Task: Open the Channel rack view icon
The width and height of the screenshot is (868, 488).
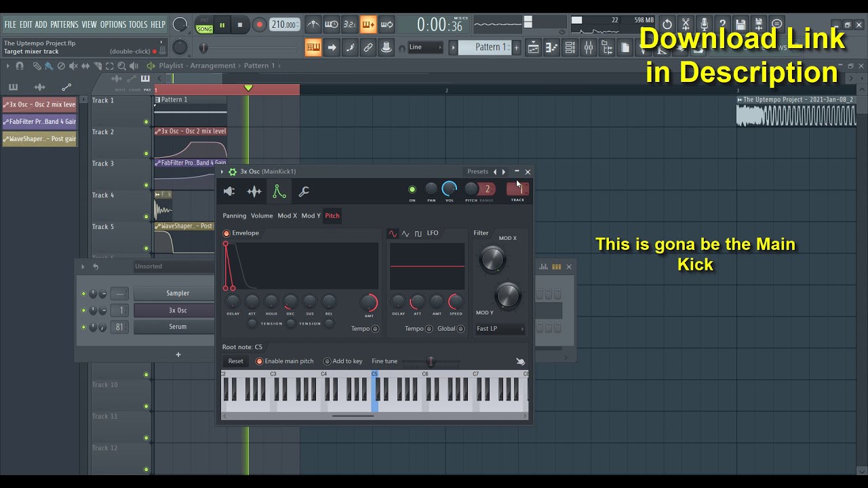Action: point(570,47)
